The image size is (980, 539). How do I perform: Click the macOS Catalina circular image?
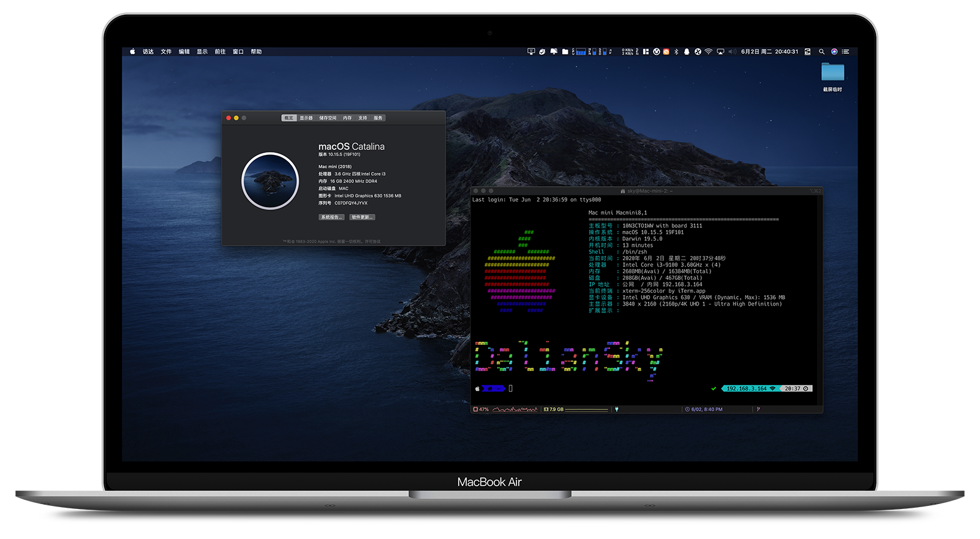click(x=270, y=181)
